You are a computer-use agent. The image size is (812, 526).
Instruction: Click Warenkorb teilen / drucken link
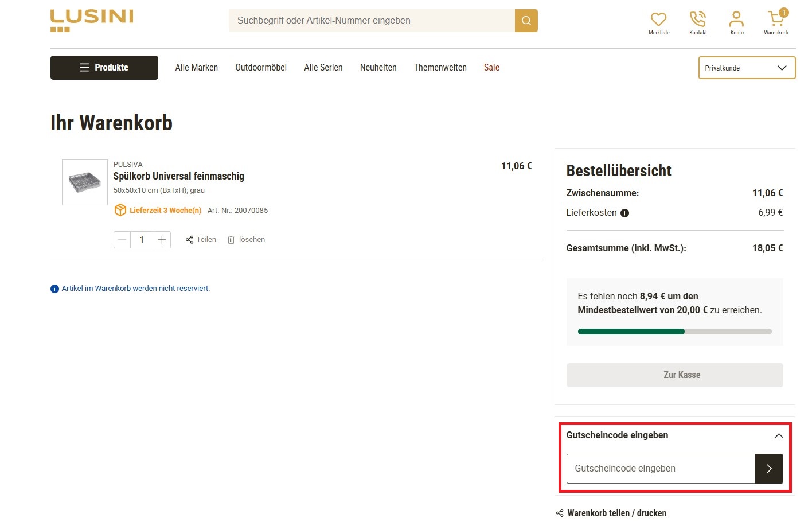[x=617, y=513]
